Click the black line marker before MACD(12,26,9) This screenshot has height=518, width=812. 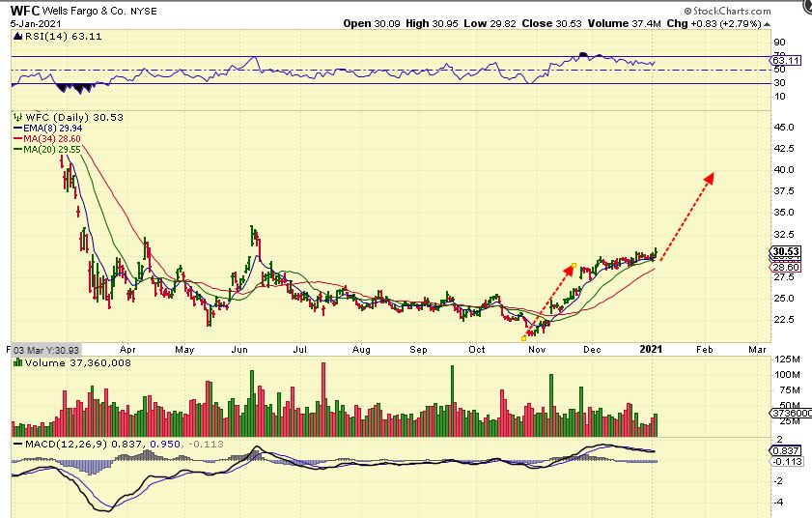tap(18, 445)
